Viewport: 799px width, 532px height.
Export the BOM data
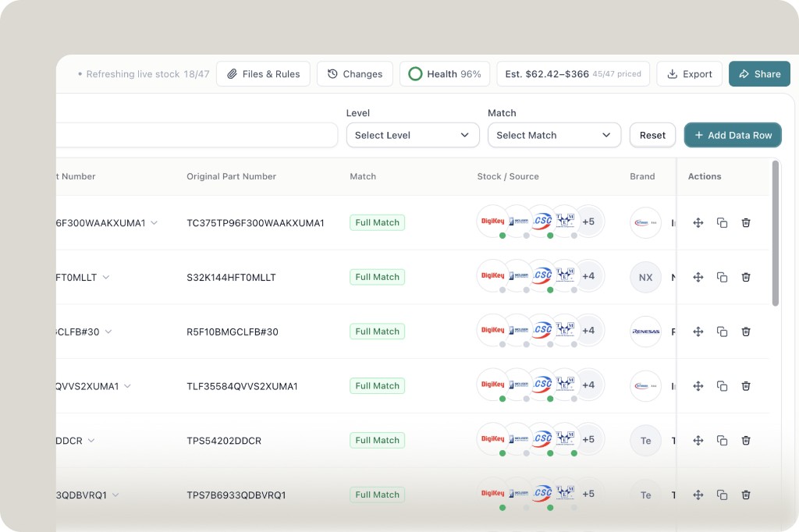(690, 74)
